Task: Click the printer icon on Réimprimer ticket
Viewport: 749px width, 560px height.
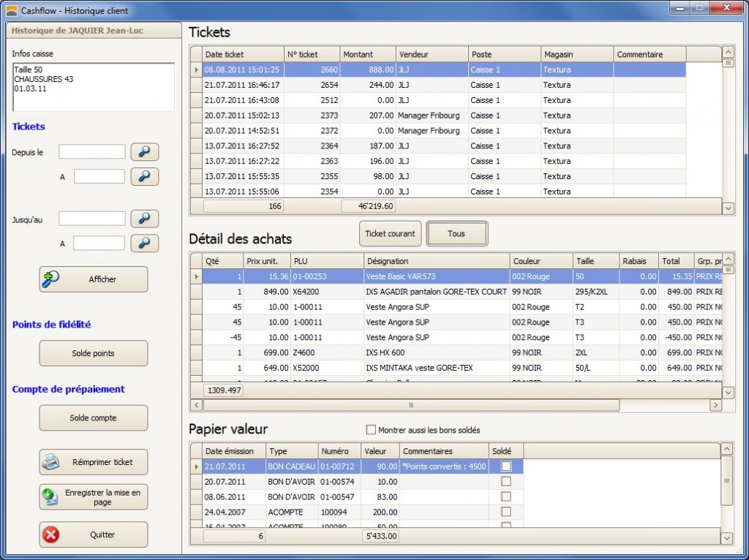Action: pos(51,462)
